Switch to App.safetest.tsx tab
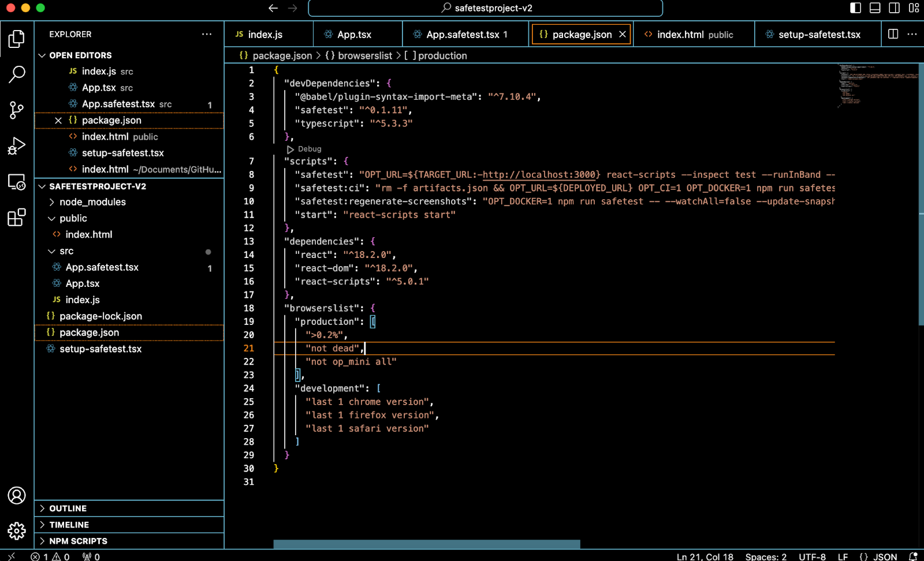 (x=465, y=34)
